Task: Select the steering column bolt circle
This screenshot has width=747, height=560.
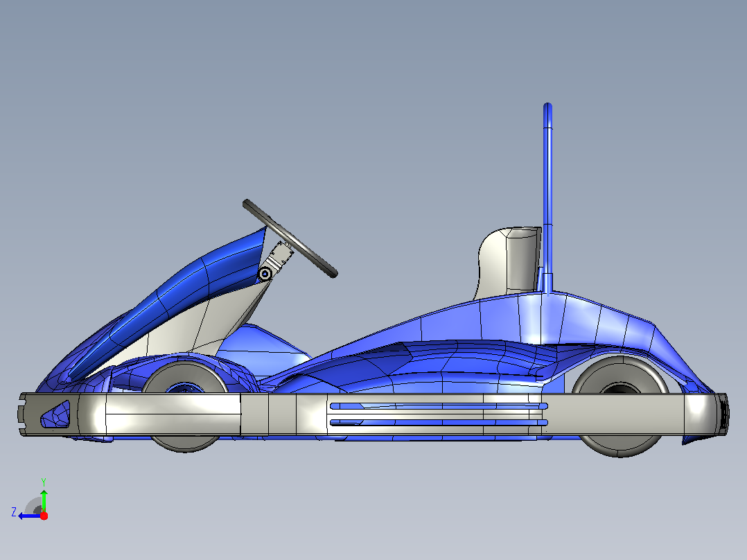Action: (265, 274)
